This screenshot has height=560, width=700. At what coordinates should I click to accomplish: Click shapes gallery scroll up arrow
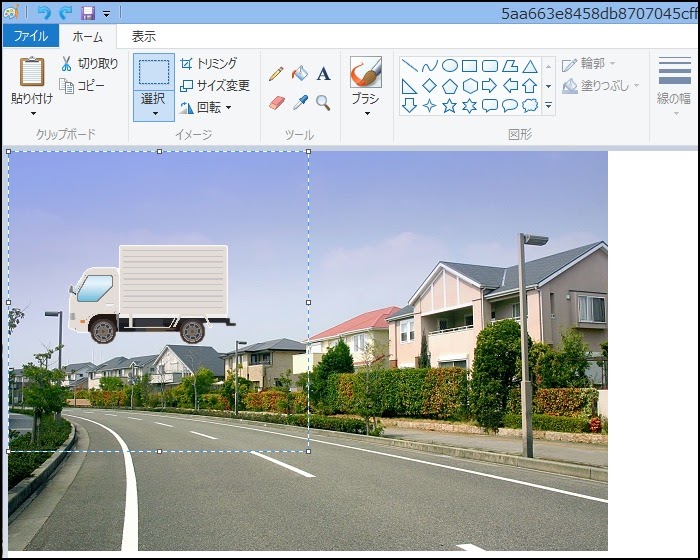549,67
